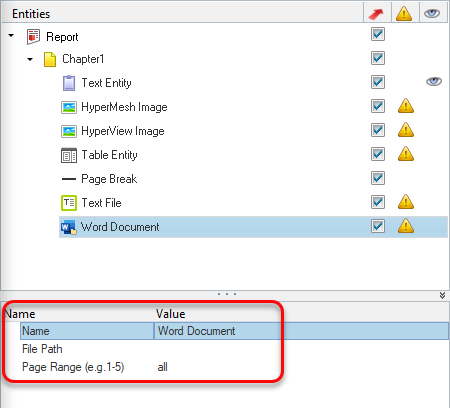The height and width of the screenshot is (408, 450).
Task: Select the HyperView Image tree item
Action: pyautogui.click(x=123, y=131)
